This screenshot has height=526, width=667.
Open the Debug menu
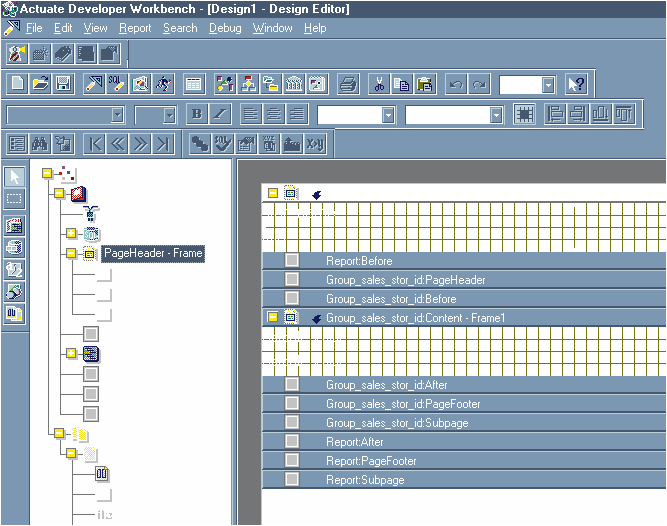(224, 28)
